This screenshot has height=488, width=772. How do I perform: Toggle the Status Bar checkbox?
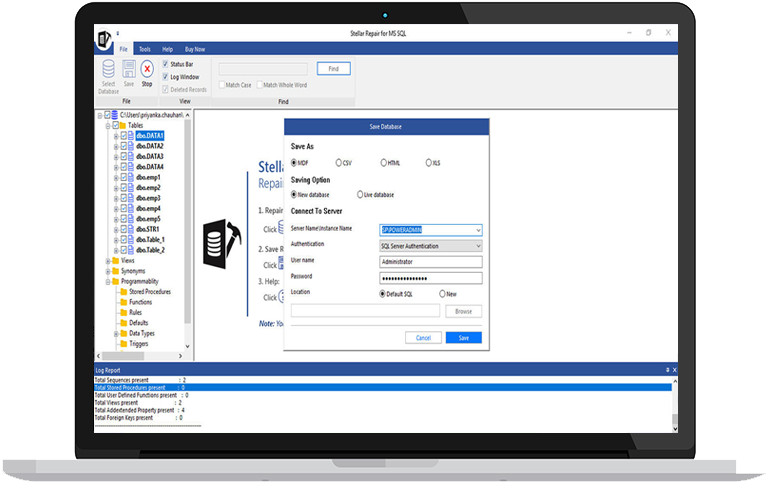click(x=165, y=64)
